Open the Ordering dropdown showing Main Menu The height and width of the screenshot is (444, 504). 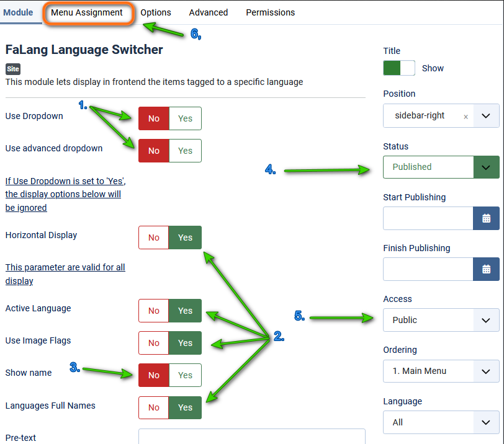tap(441, 371)
